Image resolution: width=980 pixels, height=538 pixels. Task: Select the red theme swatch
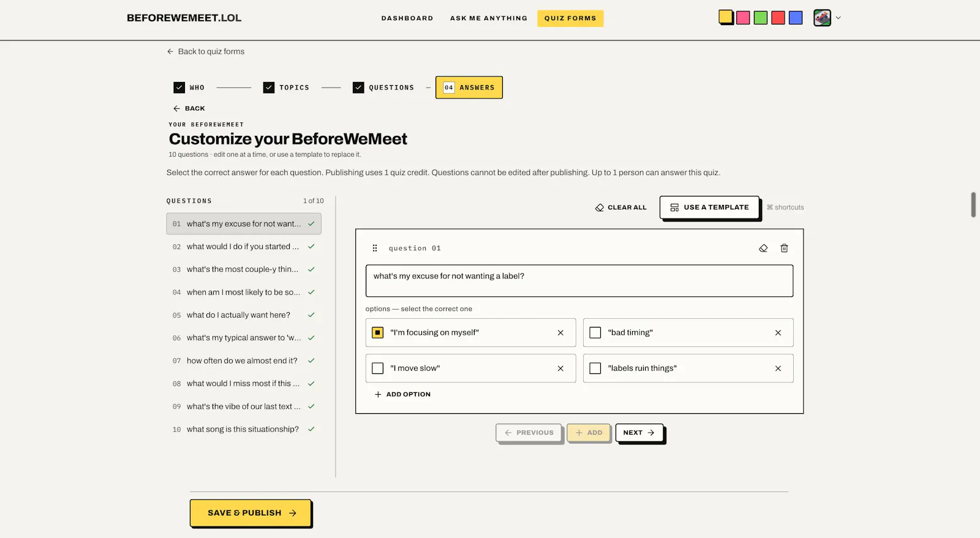(778, 18)
